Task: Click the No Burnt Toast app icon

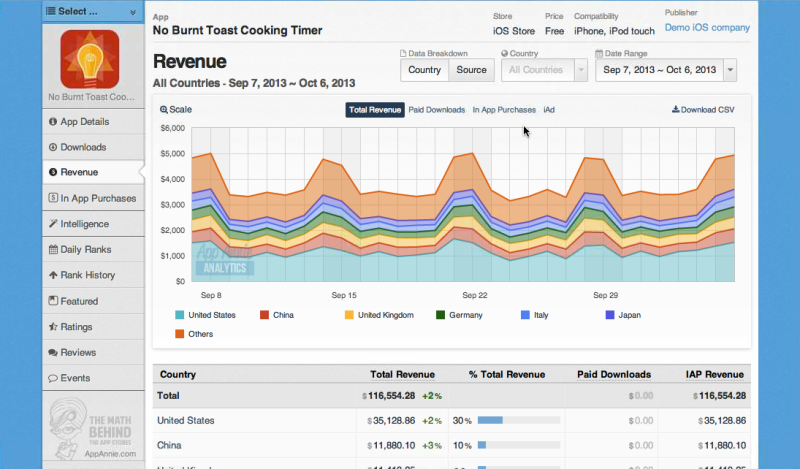Action: [90, 59]
